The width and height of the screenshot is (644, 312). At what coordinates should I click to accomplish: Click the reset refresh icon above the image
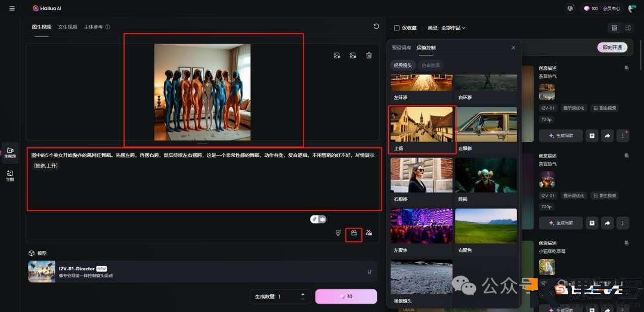tap(376, 26)
